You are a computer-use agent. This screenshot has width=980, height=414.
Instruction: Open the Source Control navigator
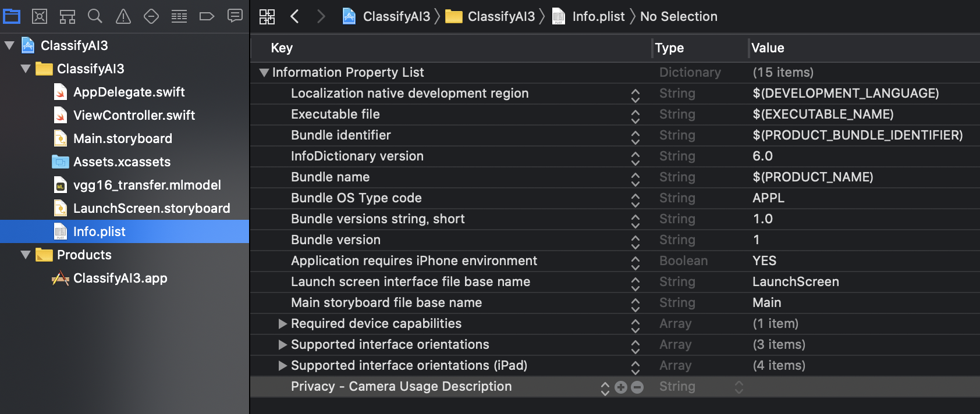[40, 16]
